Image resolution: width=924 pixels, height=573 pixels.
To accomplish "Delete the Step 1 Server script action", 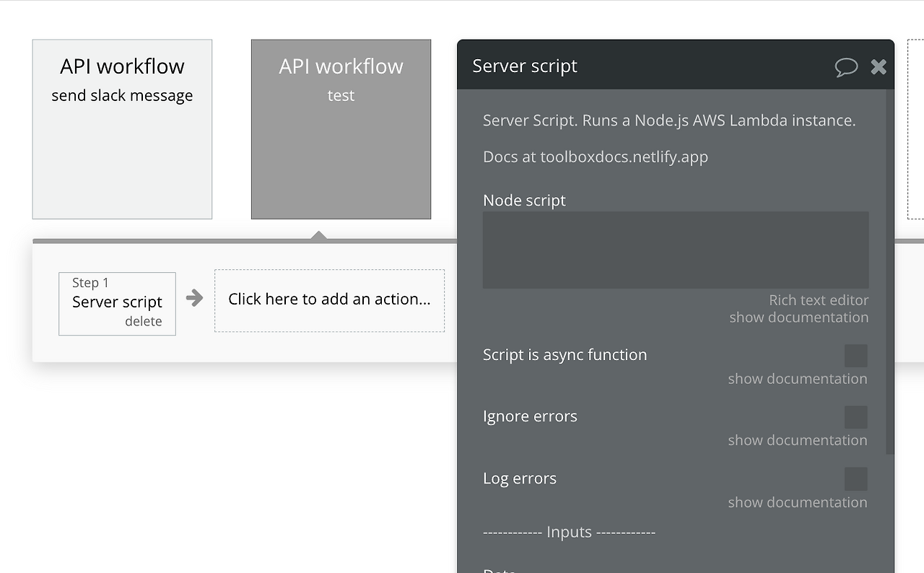I will coord(143,322).
